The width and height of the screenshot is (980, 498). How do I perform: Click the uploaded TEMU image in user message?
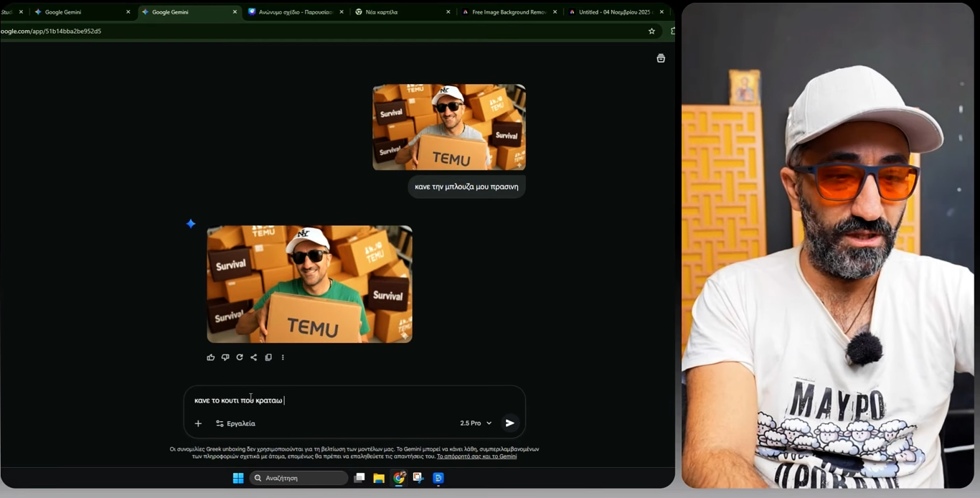point(448,127)
